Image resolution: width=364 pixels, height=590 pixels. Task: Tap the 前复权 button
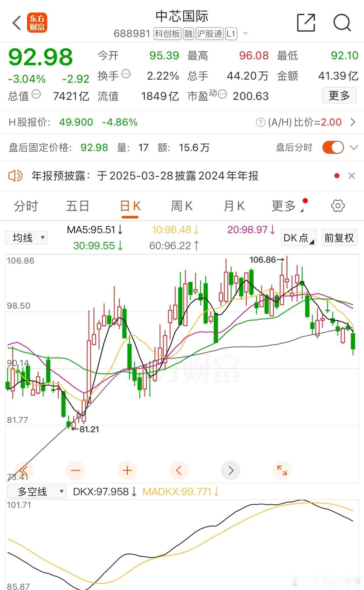tap(339, 238)
